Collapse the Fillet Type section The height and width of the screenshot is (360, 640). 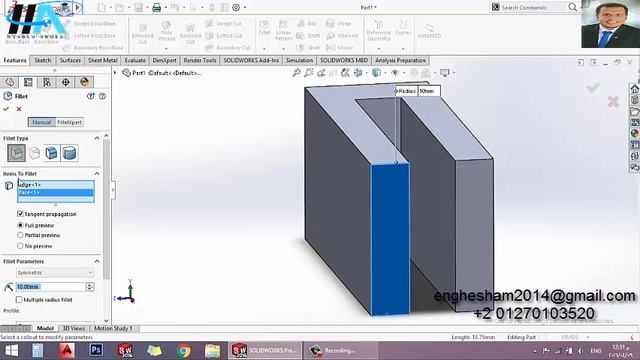click(97, 138)
